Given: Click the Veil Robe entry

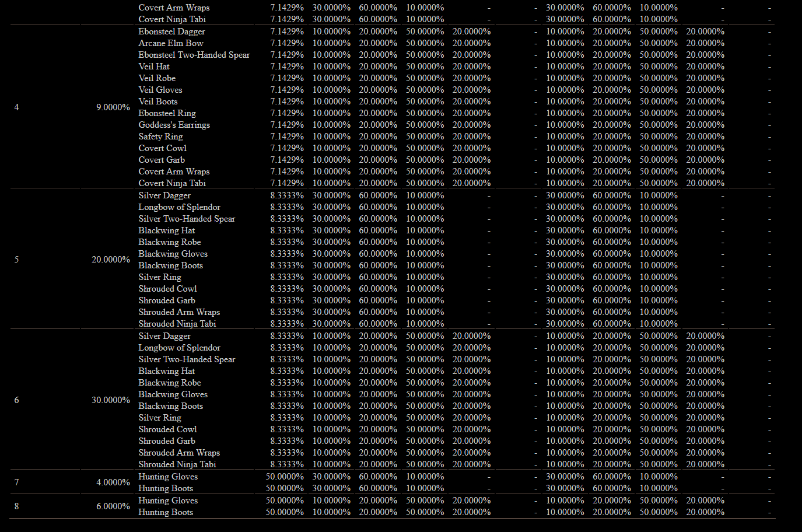Looking at the screenshot, I should 157,78.
